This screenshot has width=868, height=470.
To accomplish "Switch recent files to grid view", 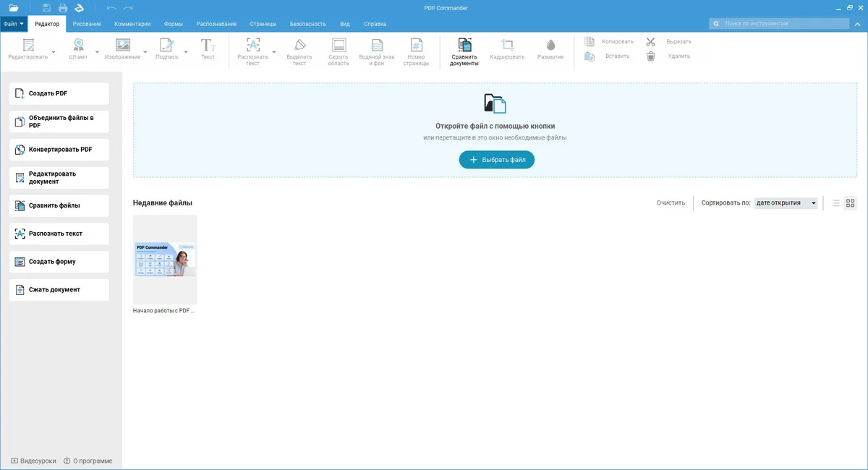I will (x=851, y=203).
